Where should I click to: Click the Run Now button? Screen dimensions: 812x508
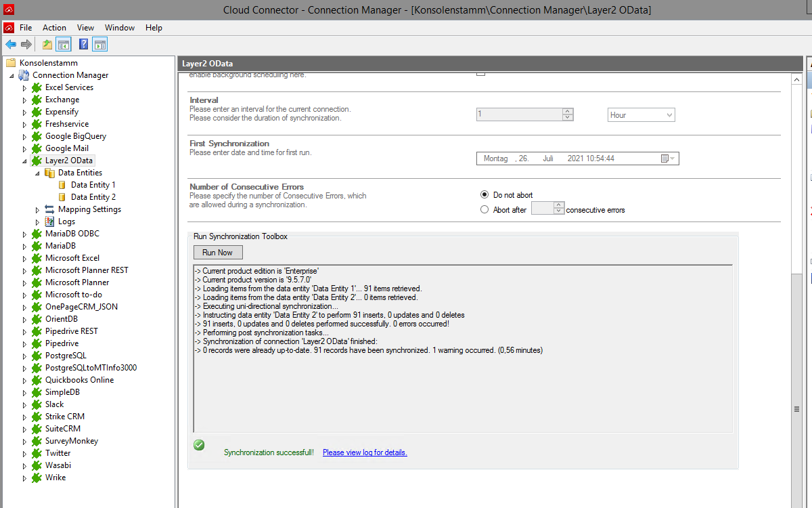[217, 253]
